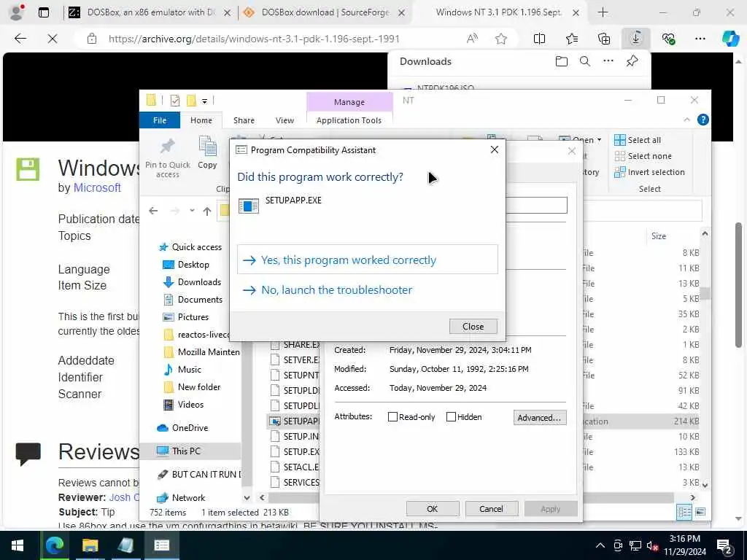Collapse the Explorer ribbon chevron
The width and height of the screenshot is (747, 560).
[x=687, y=120]
